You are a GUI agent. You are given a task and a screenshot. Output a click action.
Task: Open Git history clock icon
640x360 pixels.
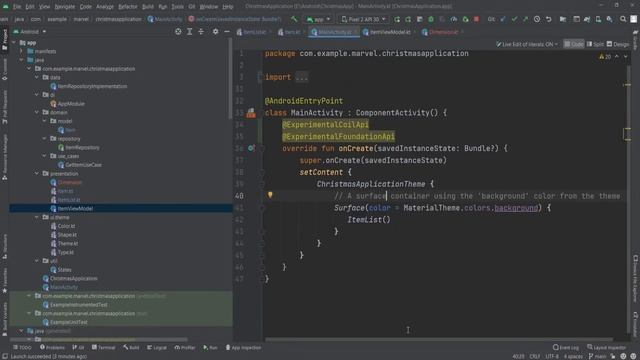click(537, 19)
